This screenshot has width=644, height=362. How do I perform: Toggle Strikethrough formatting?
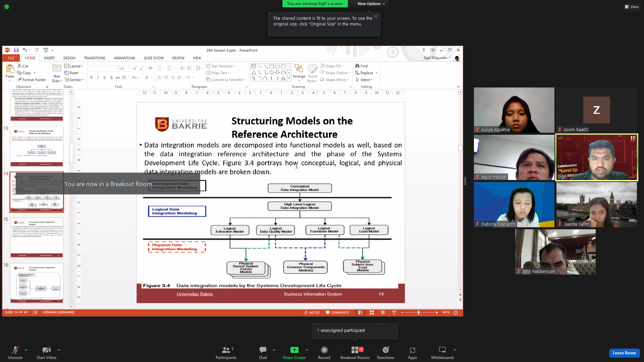pyautogui.click(x=118, y=77)
